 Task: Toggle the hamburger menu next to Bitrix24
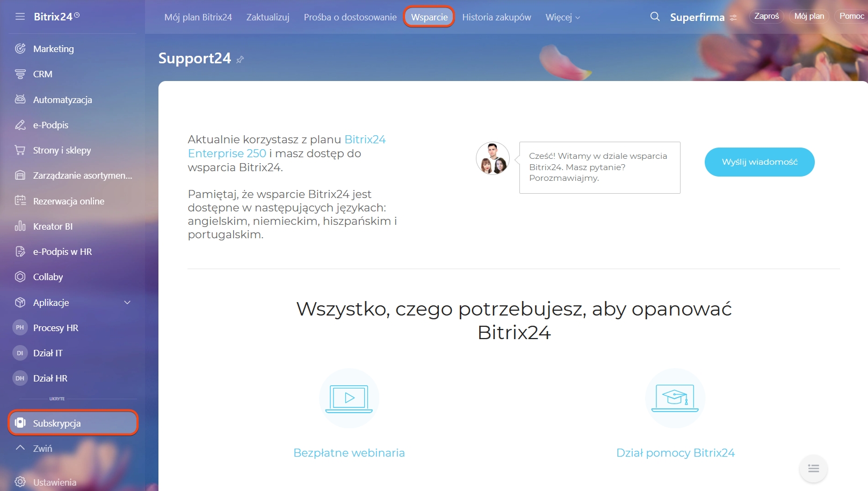(20, 17)
